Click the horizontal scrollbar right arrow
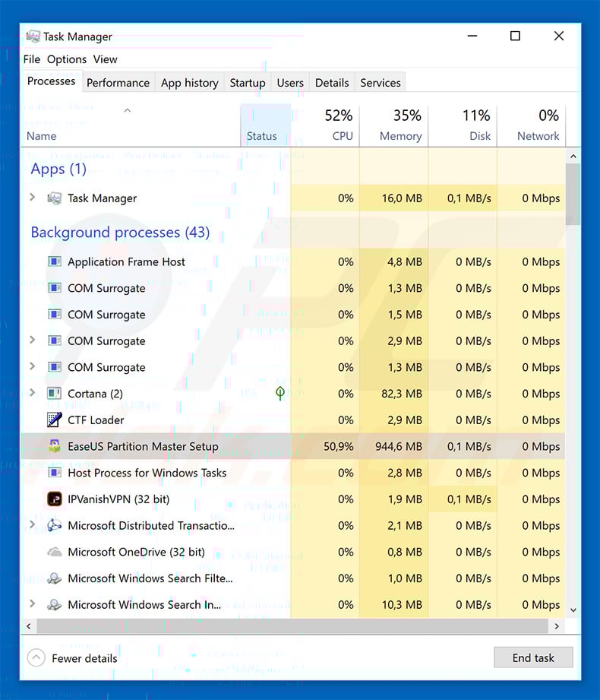 pyautogui.click(x=556, y=626)
